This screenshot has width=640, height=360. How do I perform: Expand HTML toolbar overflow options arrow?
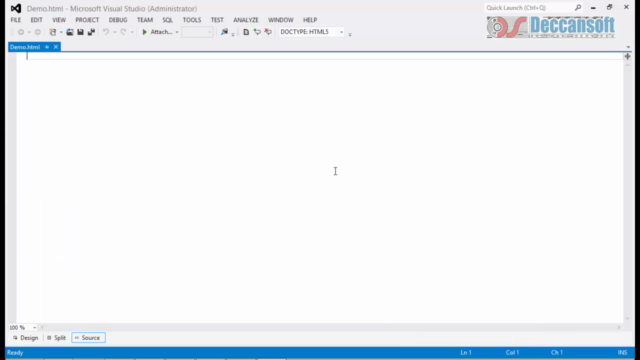pos(350,34)
